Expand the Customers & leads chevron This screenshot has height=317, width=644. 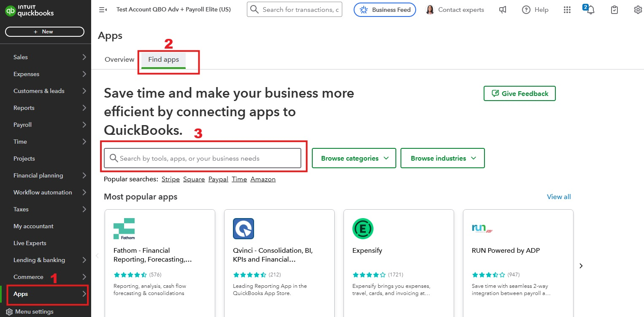84,91
